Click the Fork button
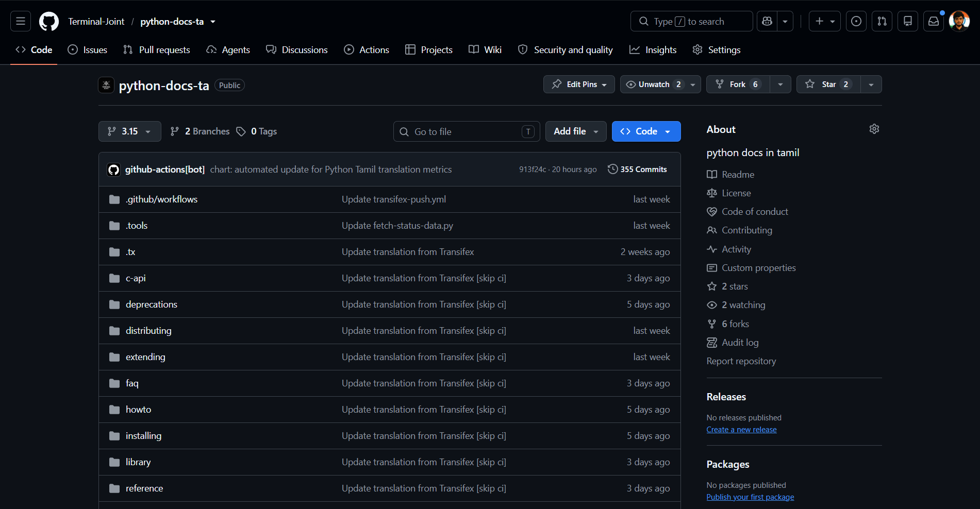980x509 pixels. 738,84
